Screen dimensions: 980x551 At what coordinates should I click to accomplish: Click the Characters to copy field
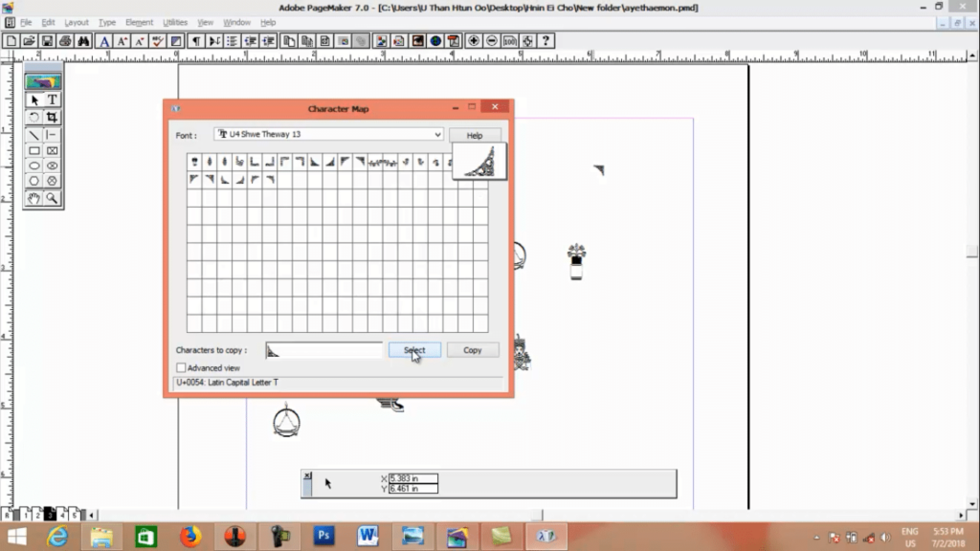click(x=323, y=350)
